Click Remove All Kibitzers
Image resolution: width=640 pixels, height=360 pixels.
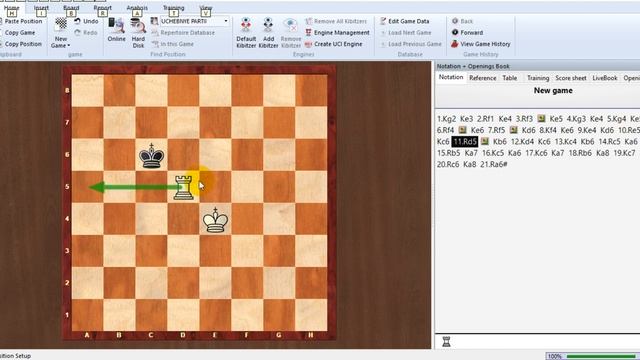336,21
